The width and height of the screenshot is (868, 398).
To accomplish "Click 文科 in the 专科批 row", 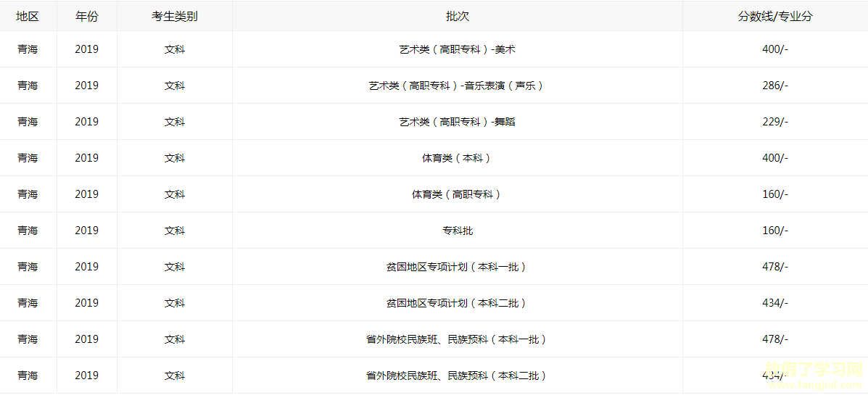I will click(174, 231).
